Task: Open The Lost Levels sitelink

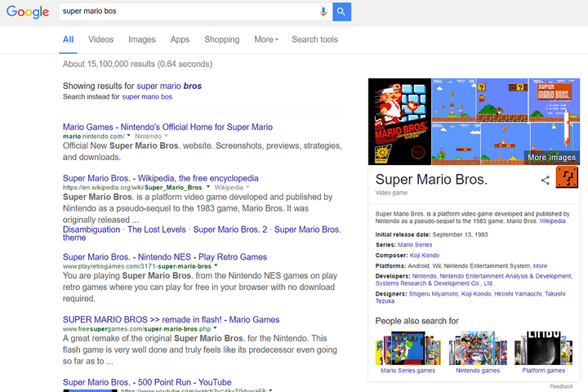Action: click(x=157, y=229)
